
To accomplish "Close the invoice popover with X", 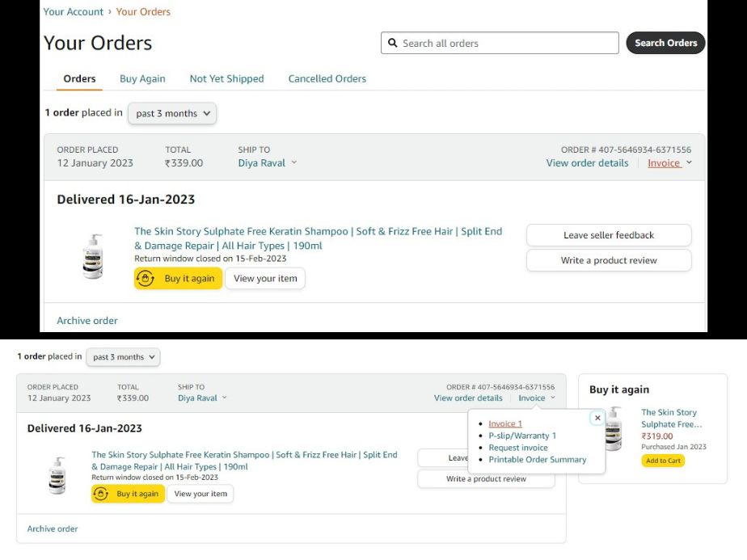I will (x=597, y=418).
